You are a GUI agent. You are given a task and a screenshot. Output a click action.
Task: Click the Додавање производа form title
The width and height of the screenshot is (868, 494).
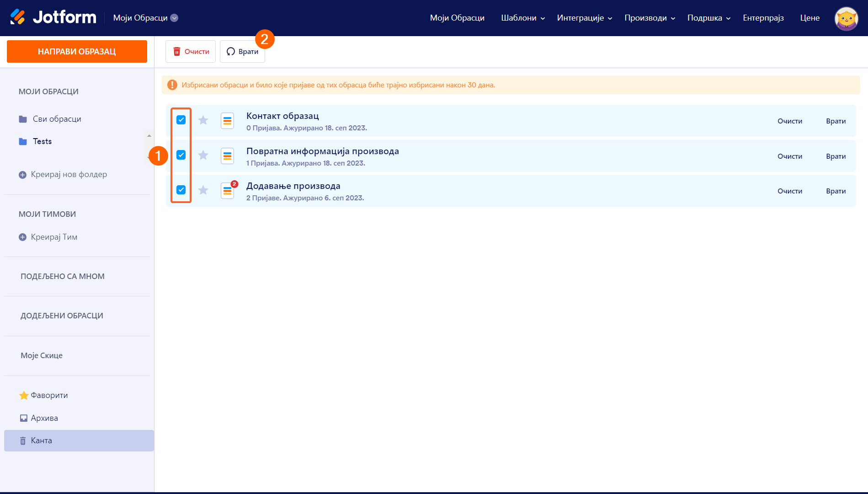[293, 186]
